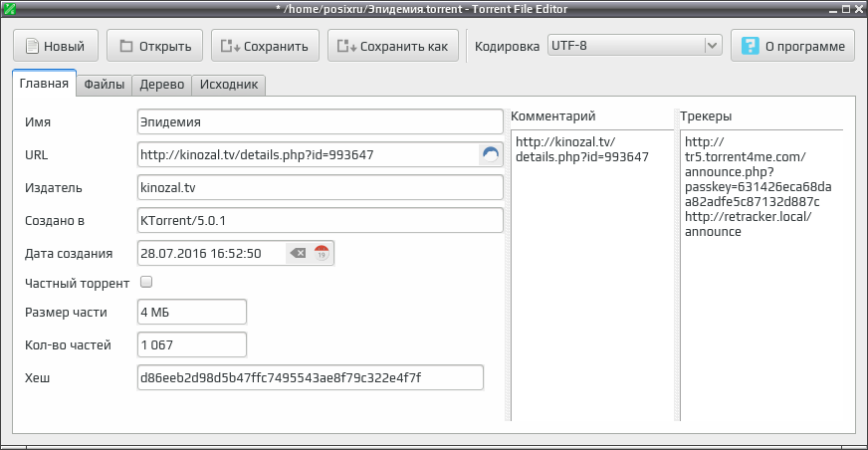Viewport: 868px width, 450px height.
Task: Click inside the Трекеры text area
Action: [x=761, y=275]
